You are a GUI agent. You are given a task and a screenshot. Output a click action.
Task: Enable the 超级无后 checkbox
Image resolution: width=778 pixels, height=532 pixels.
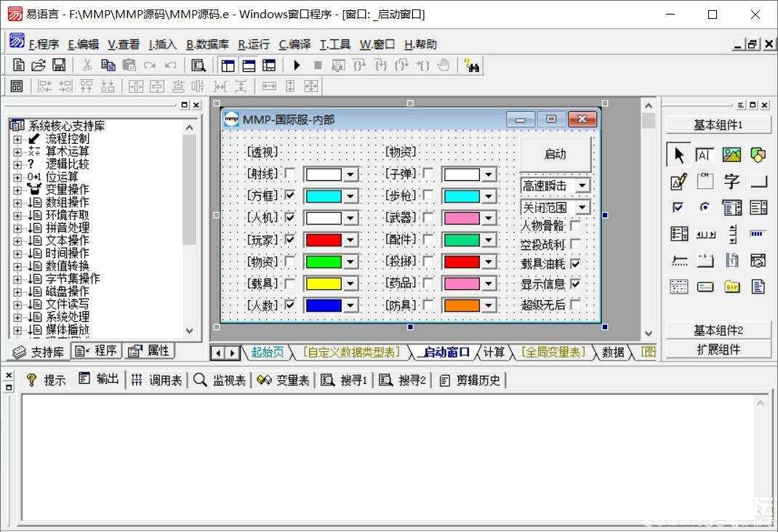click(575, 305)
